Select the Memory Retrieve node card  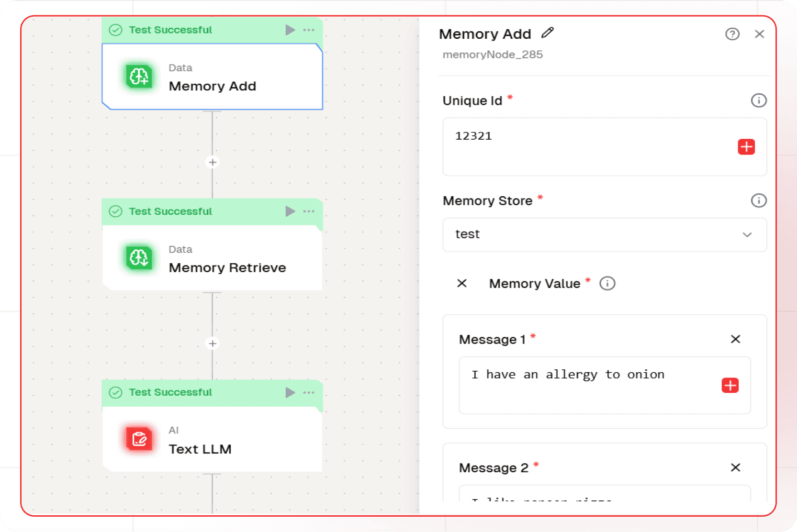[212, 258]
